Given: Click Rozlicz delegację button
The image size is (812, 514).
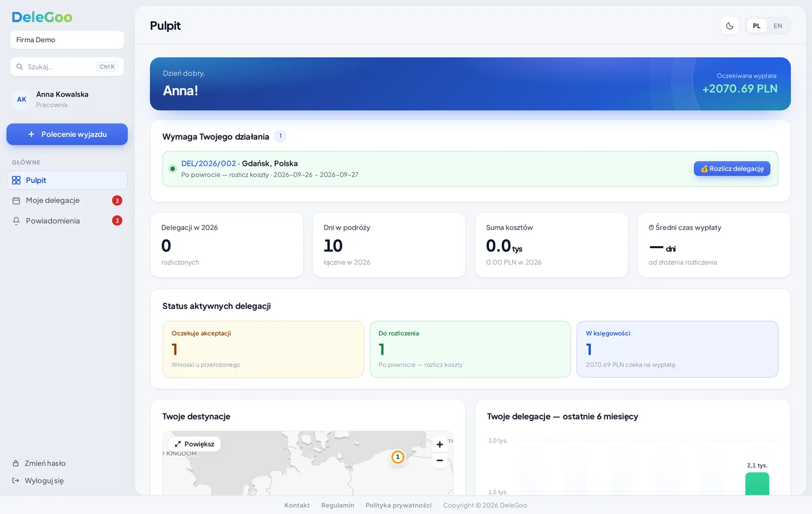Looking at the screenshot, I should pyautogui.click(x=732, y=168).
